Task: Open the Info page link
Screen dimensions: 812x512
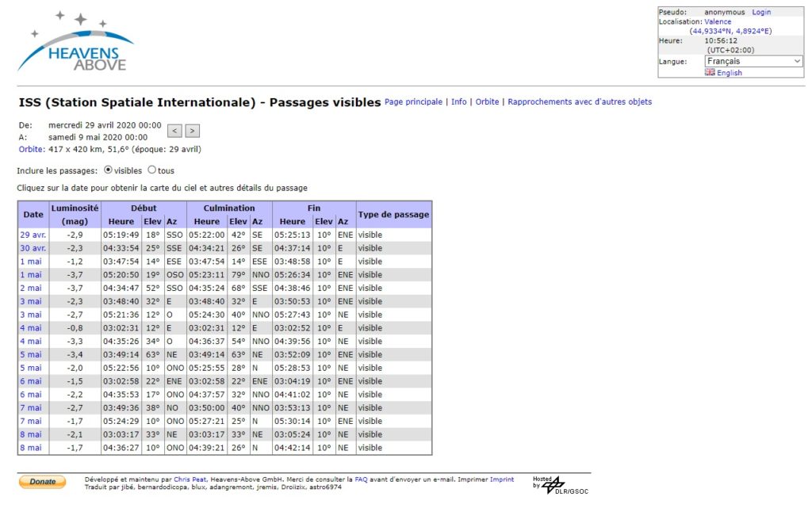Action: pyautogui.click(x=458, y=102)
